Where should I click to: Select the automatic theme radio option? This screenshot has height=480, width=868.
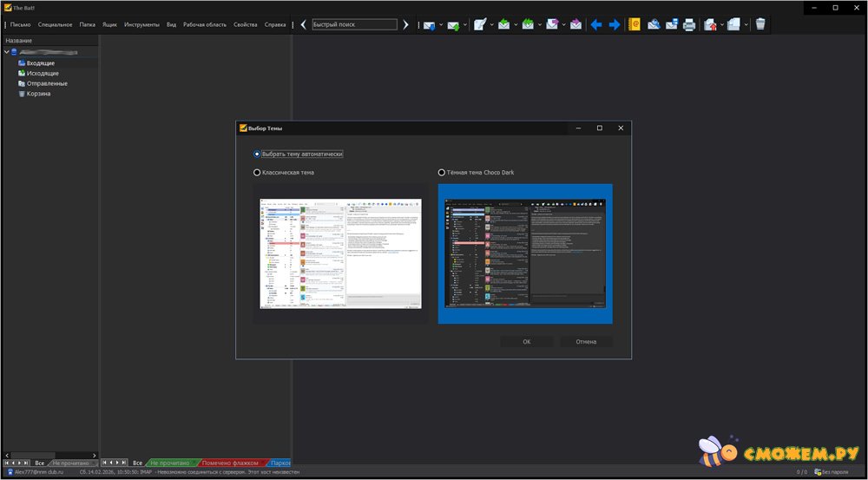click(257, 154)
